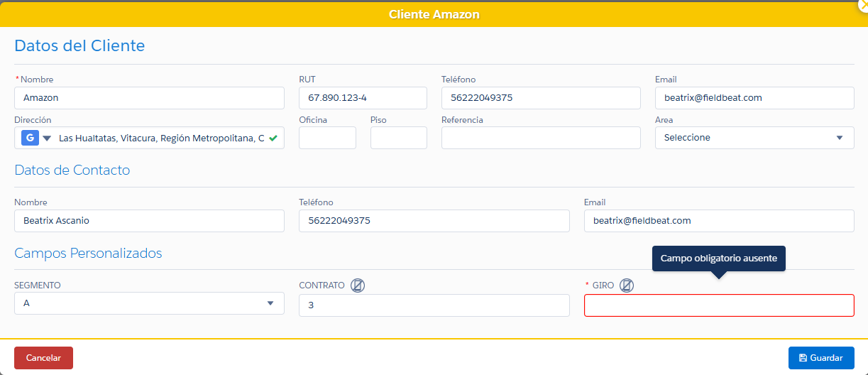The image size is (868, 375).
Task: Click the RUT field 67.890.123-4
Action: click(x=363, y=98)
